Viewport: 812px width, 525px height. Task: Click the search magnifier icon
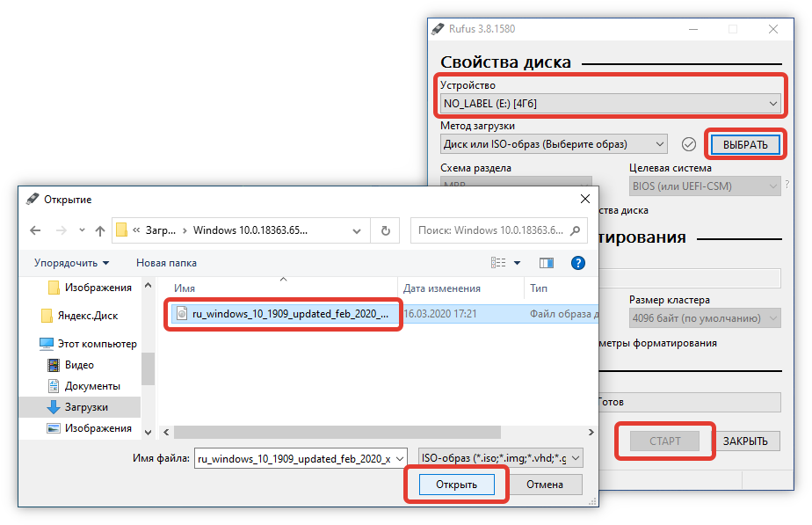click(576, 230)
